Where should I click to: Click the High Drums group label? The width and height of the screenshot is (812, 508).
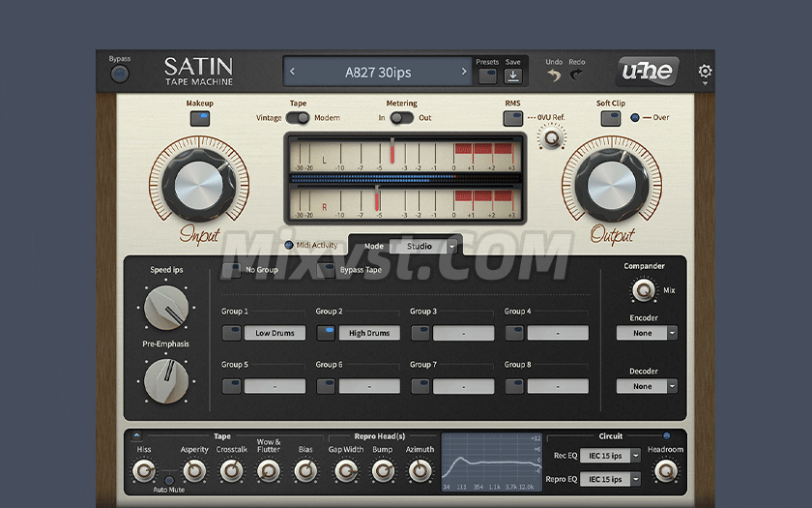click(x=369, y=333)
